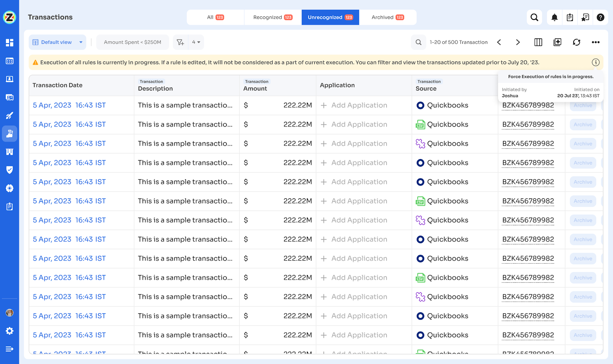613x364 pixels.
Task: Refresh the transactions table
Action: coord(577,42)
